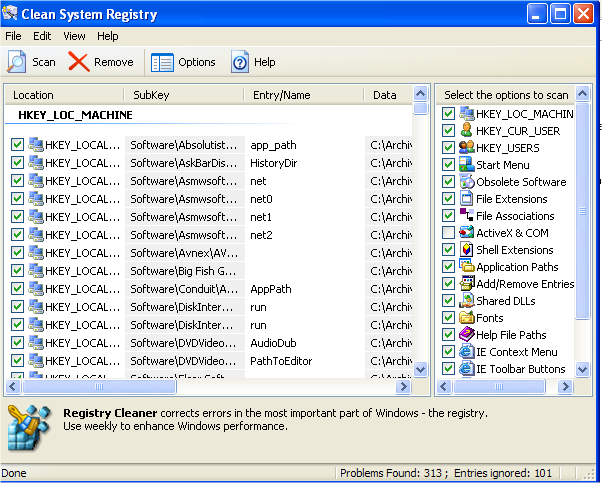Image resolution: width=602 pixels, height=483 pixels.
Task: Click the computer icon in HistoryDir row
Action: pos(36,163)
